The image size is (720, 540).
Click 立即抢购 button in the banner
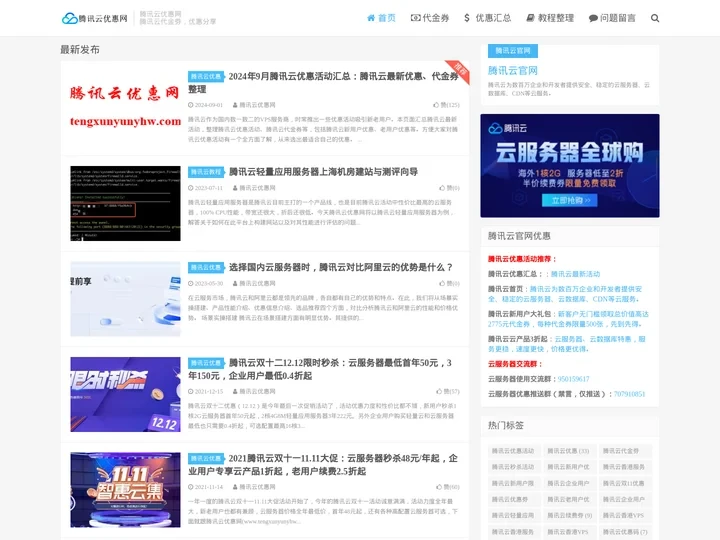[570, 200]
